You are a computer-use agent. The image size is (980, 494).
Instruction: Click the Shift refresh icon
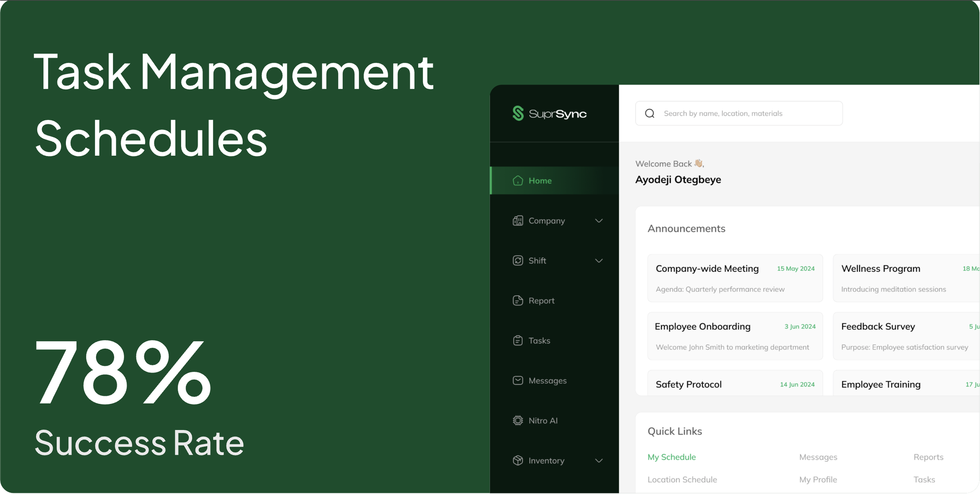[518, 261]
